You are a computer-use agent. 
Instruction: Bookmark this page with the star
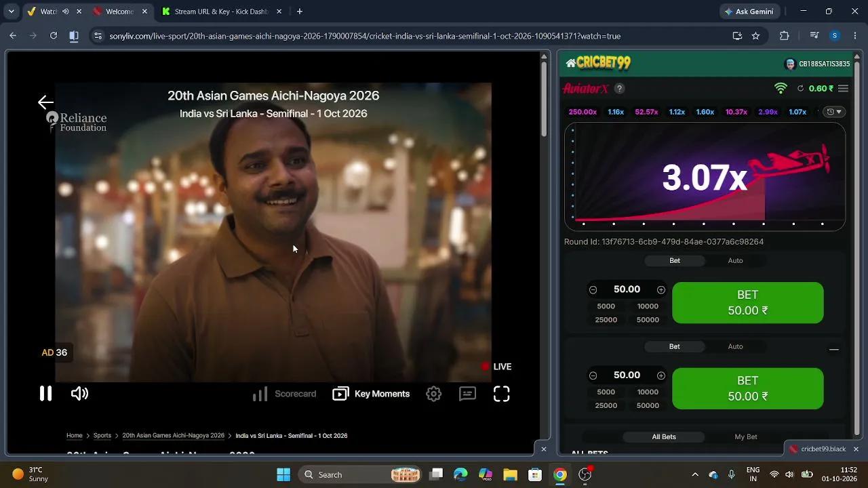pos(755,36)
